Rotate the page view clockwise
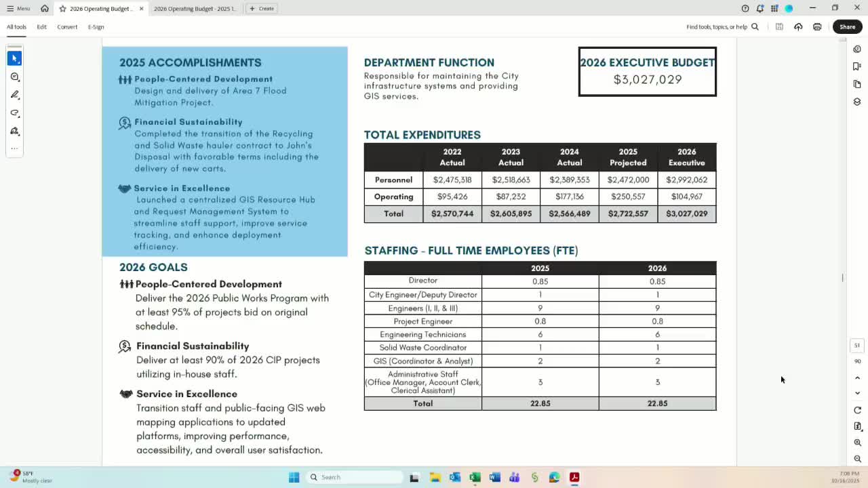Viewport: 868px width, 488px height. pos(857,410)
